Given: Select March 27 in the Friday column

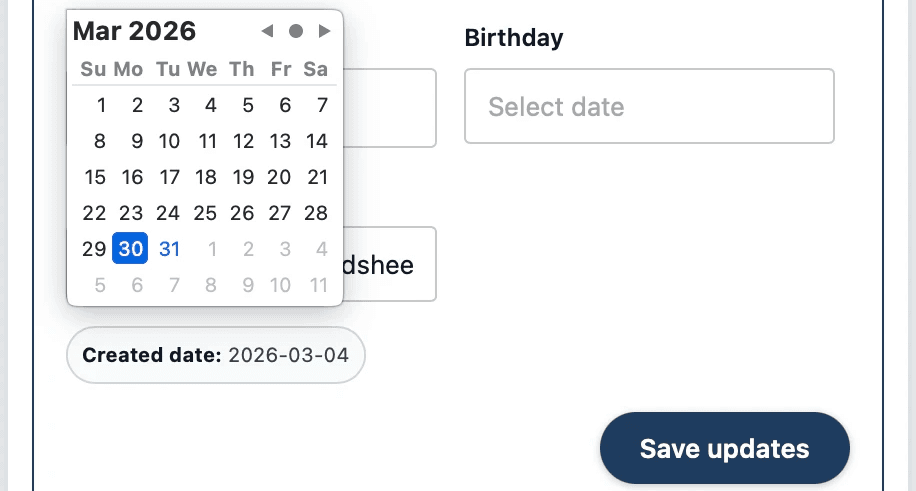Looking at the screenshot, I should [280, 213].
